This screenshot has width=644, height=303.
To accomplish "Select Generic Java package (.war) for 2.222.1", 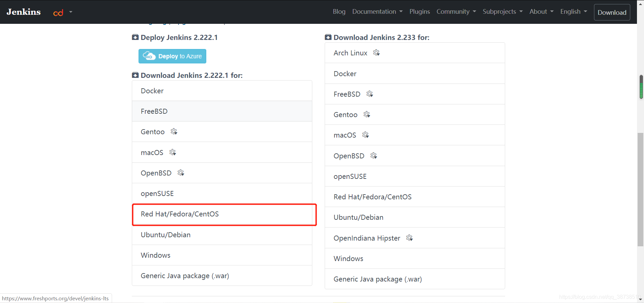I will tap(222, 276).
